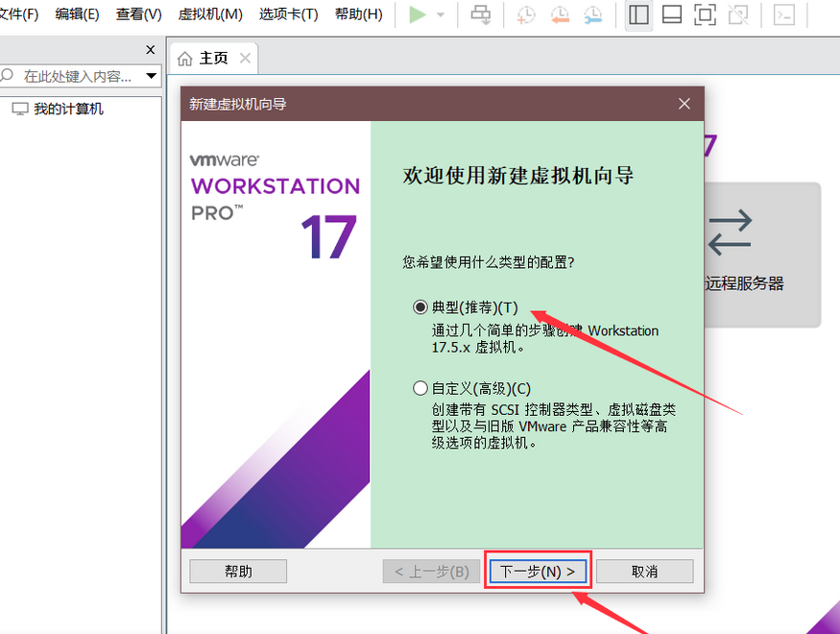840x634 pixels.
Task: Click the Unity mode icon
Action: click(x=740, y=15)
